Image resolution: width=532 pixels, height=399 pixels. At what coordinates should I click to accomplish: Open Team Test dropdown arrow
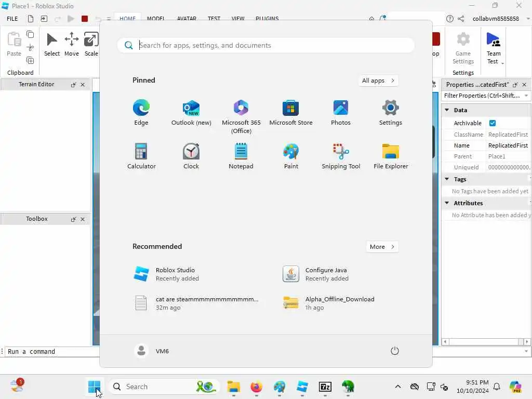click(x=502, y=63)
